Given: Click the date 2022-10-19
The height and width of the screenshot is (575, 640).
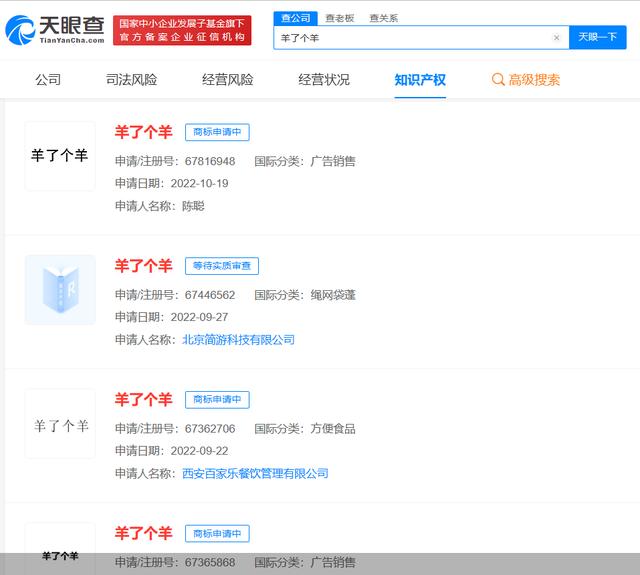Looking at the screenshot, I should point(200,184).
